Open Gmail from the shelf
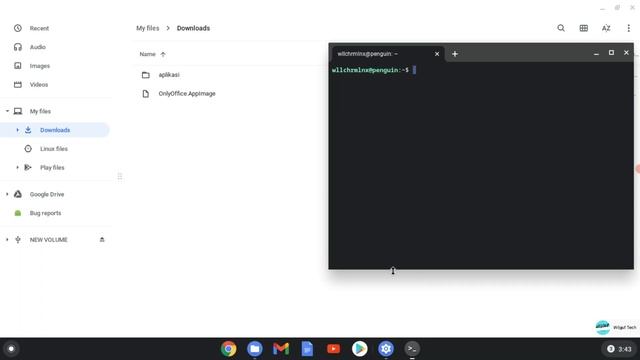 coord(281,349)
